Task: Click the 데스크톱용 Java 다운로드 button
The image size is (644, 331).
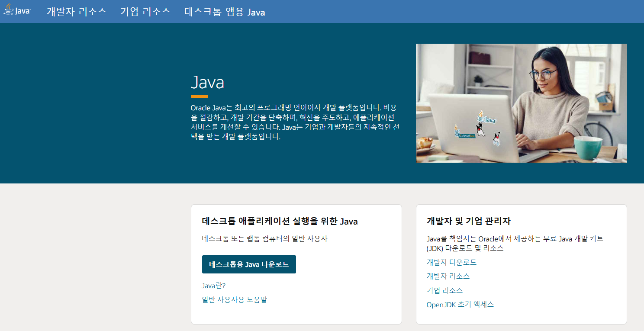Action: click(x=249, y=264)
